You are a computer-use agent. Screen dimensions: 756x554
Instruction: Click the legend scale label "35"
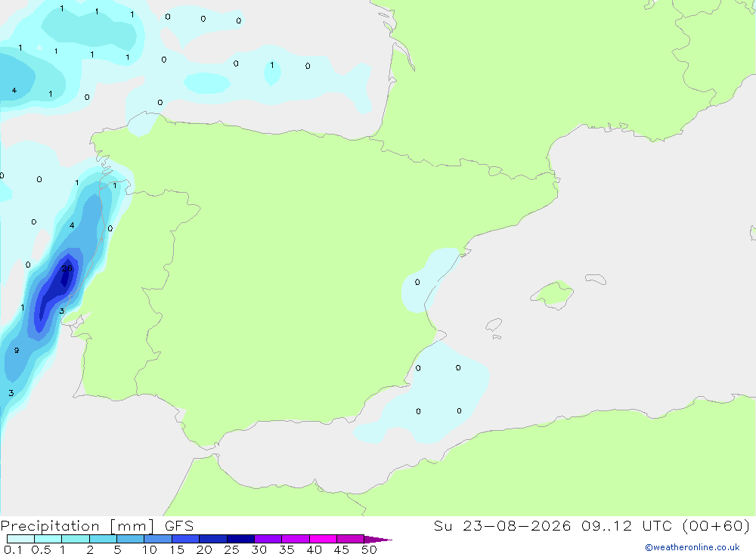click(x=287, y=549)
